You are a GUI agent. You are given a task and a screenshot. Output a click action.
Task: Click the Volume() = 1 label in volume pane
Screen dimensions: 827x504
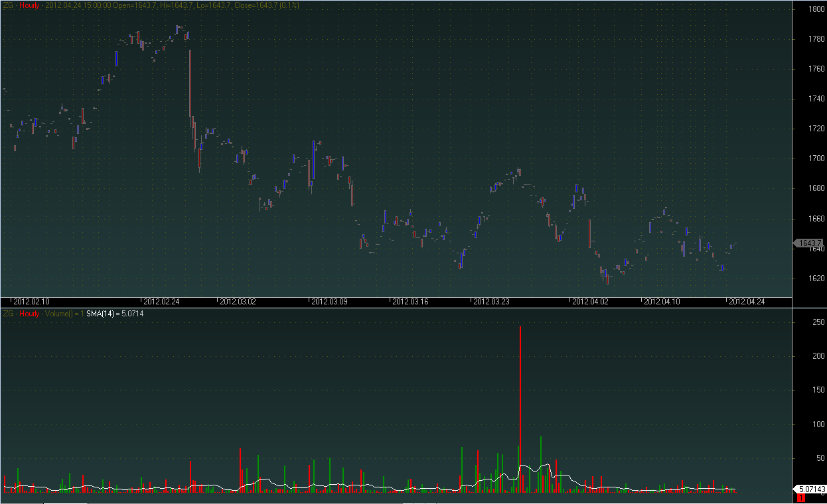pos(64,314)
